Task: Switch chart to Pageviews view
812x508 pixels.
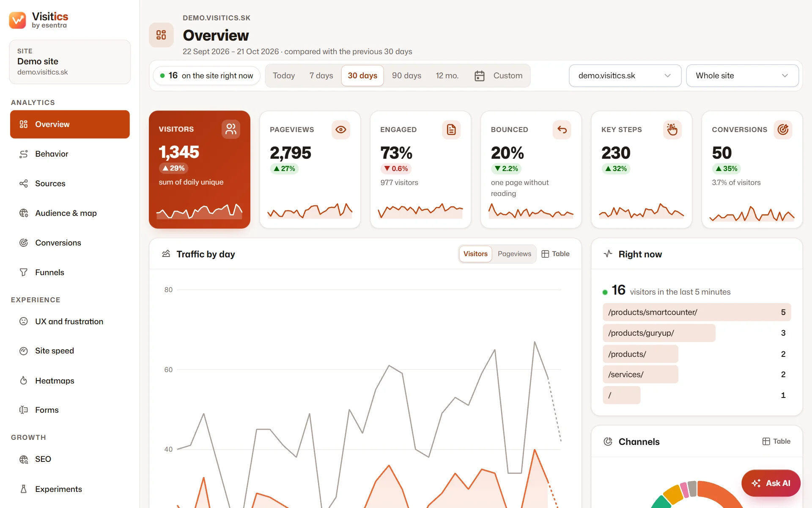Action: point(514,254)
